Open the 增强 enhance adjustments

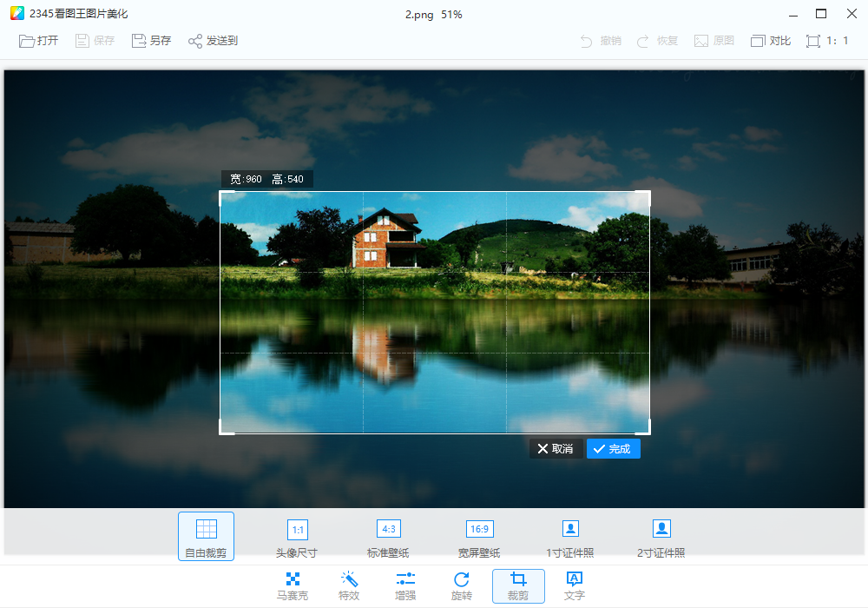tap(405, 585)
